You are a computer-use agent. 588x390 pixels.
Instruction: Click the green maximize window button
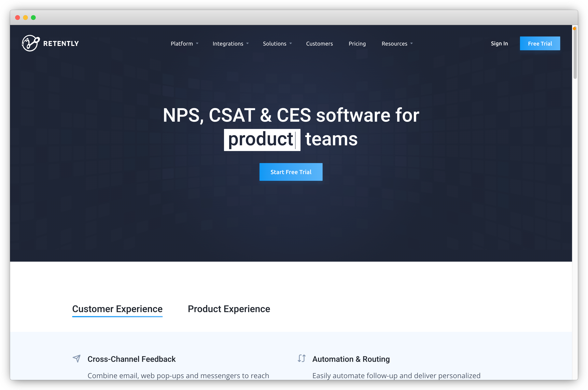pyautogui.click(x=33, y=18)
